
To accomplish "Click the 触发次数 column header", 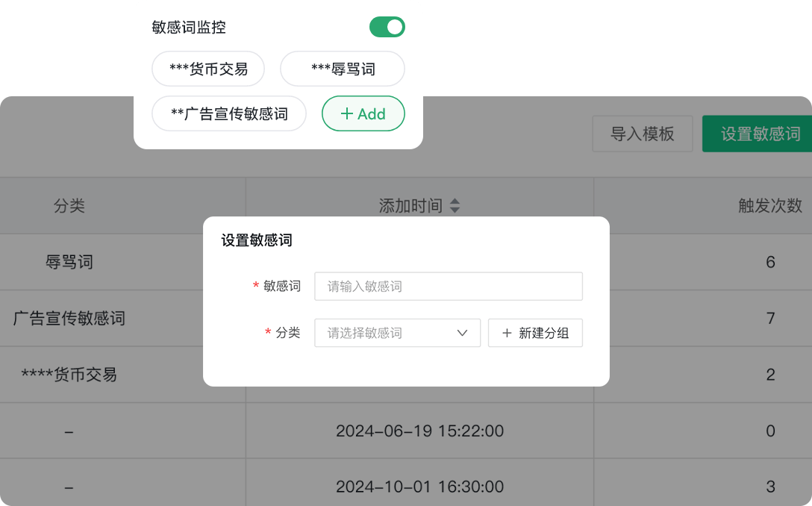I will tap(770, 206).
